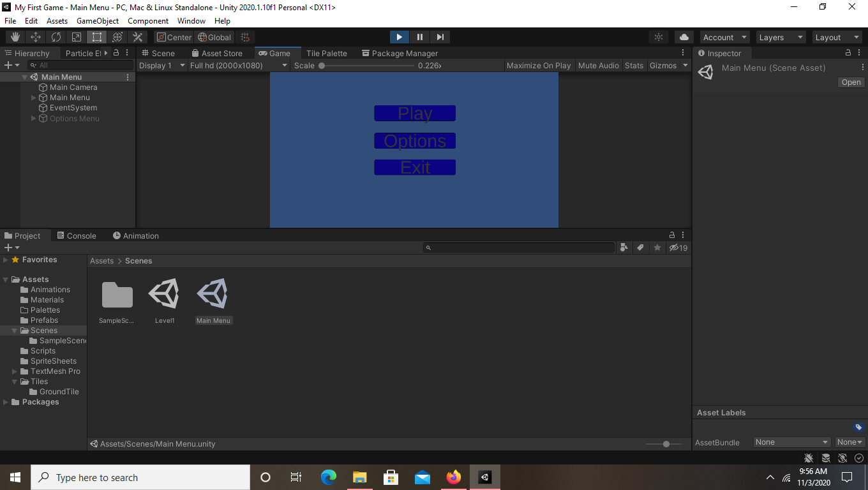Step one frame forward
Screen dimensions: 868x490
pyautogui.click(x=440, y=37)
